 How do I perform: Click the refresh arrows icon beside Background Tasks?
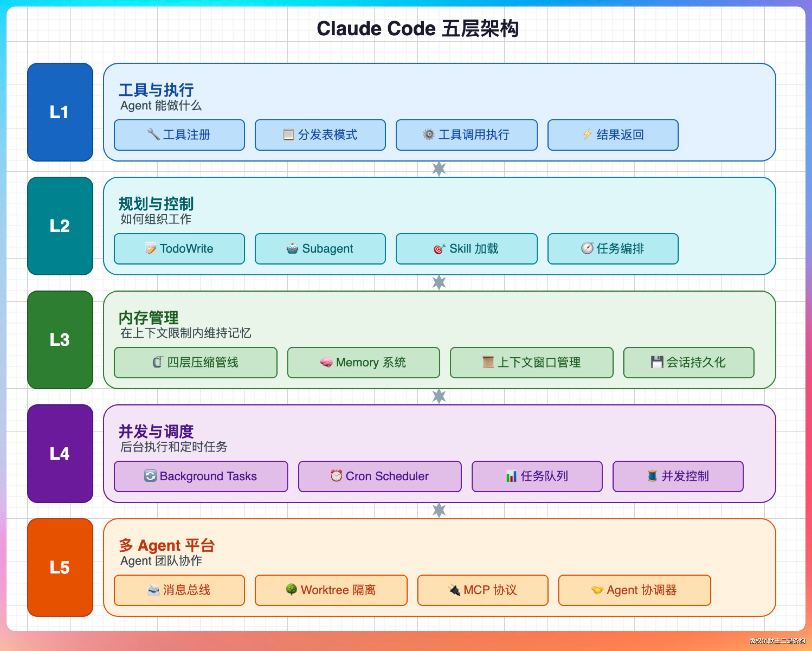point(150,476)
